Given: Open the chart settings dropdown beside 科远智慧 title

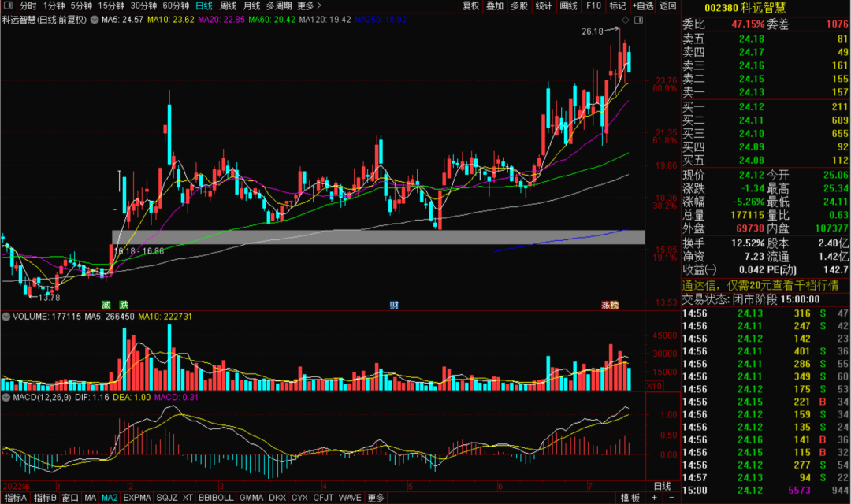Looking at the screenshot, I should 95,20.
